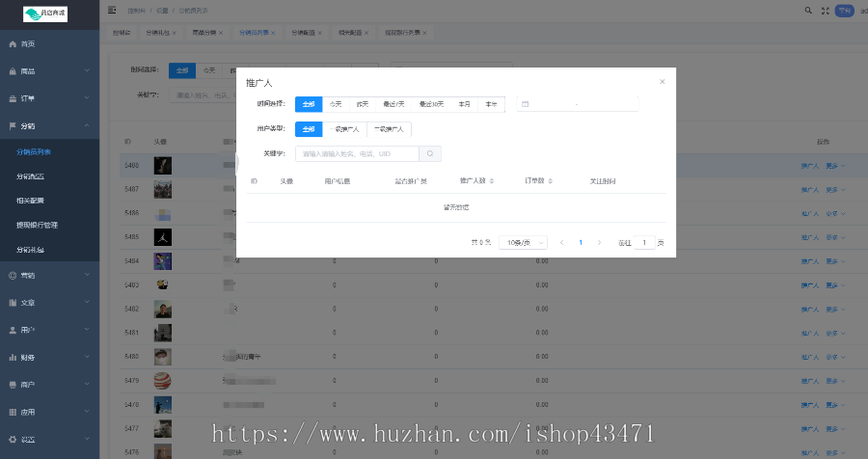868x459 pixels.
Task: Click the dialog 关键字 search input field
Action: point(357,153)
